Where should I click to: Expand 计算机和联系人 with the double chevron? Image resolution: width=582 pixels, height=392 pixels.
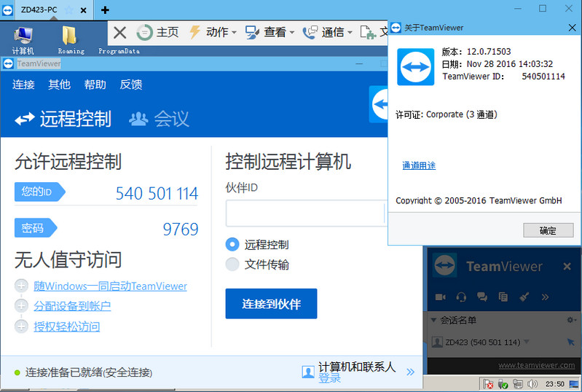click(410, 372)
